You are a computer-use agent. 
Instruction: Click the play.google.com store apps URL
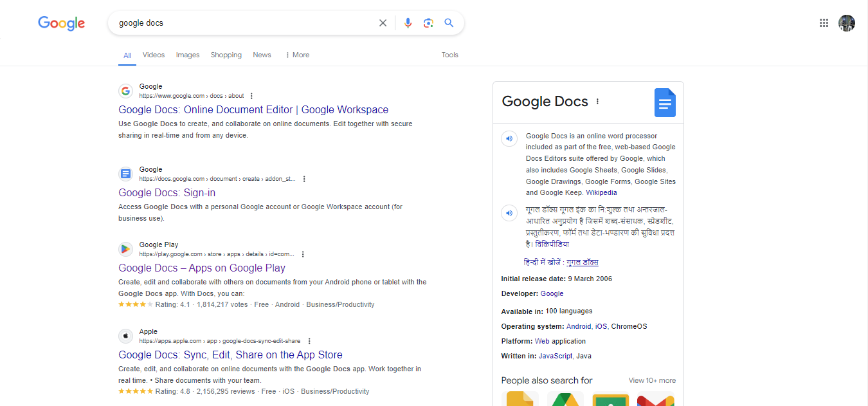(x=217, y=254)
